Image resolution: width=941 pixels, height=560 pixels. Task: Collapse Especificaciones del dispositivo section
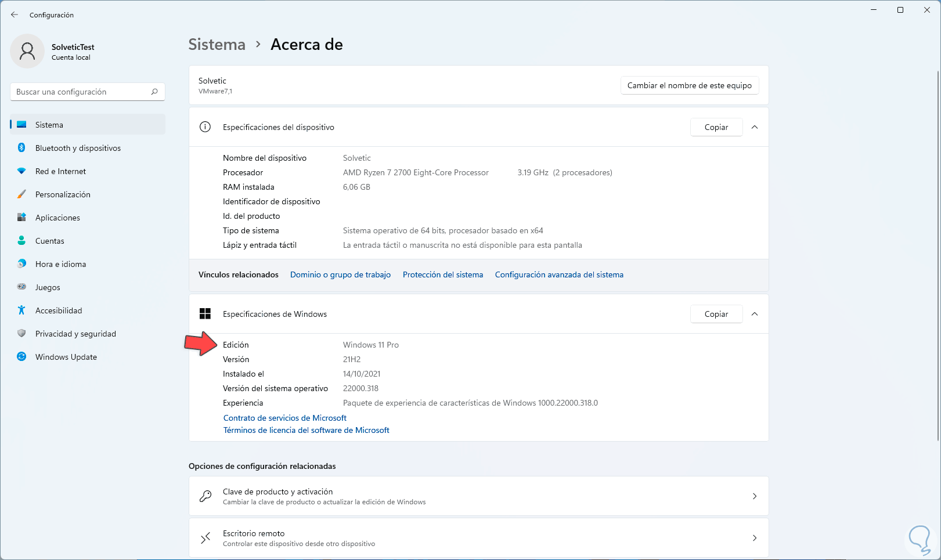755,127
